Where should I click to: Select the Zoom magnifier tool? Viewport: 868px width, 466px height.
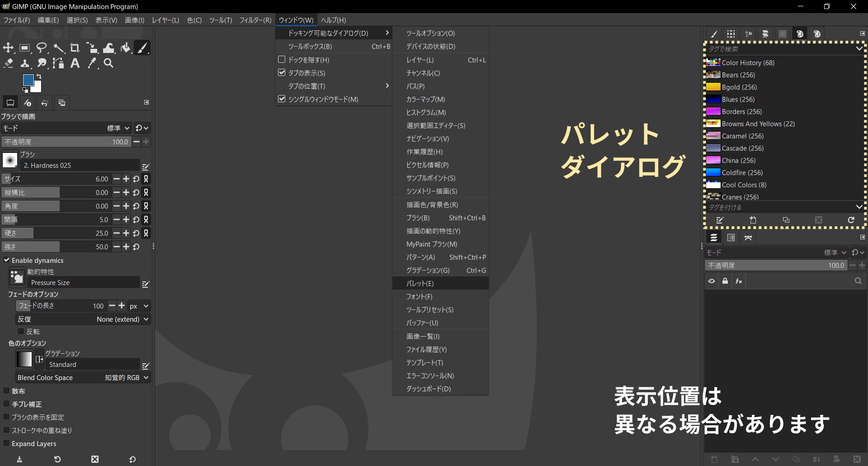click(108, 63)
